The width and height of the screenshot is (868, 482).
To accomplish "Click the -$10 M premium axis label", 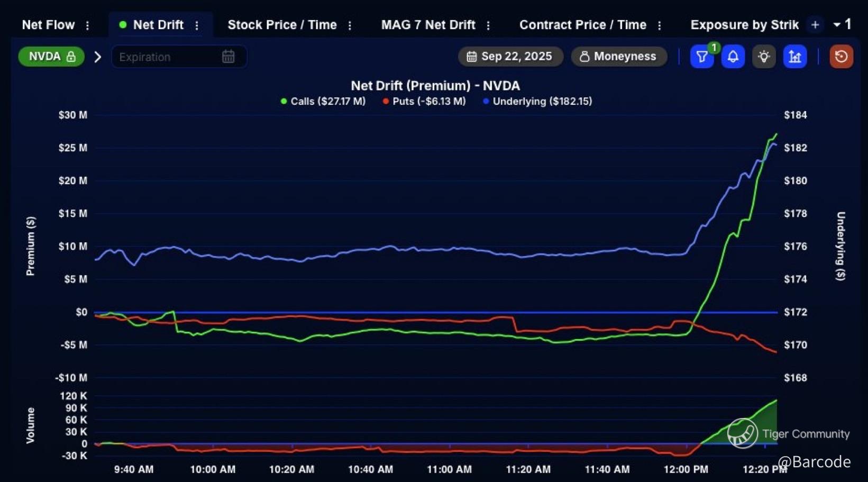I will tap(71, 378).
